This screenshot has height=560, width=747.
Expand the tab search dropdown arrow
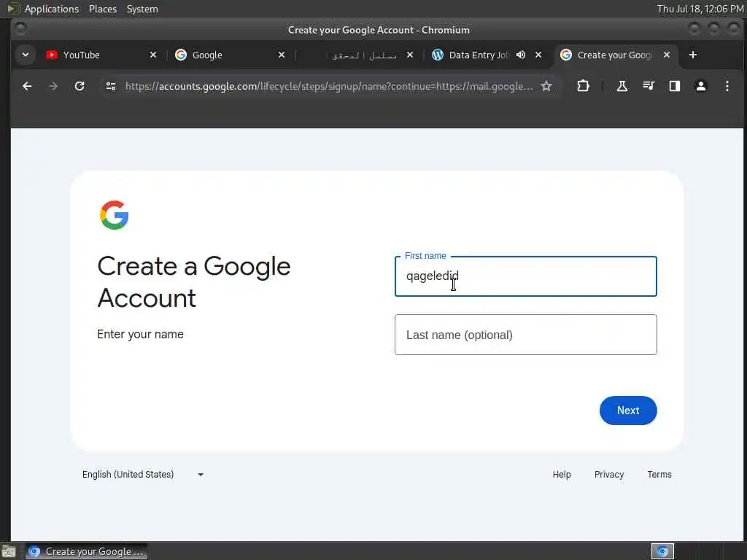coord(26,55)
